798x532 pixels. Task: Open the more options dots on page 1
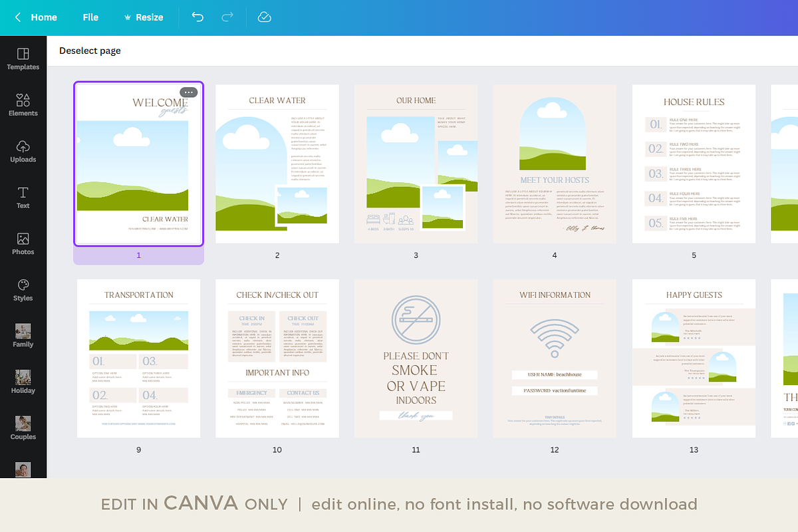tap(188, 92)
